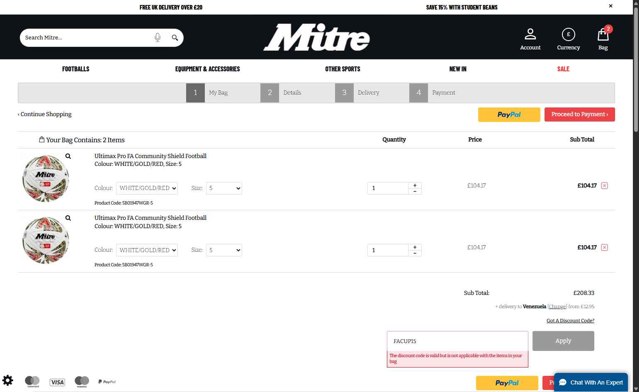Viewport: 639px width, 392px height.
Task: Open the Account icon
Action: tap(530, 39)
